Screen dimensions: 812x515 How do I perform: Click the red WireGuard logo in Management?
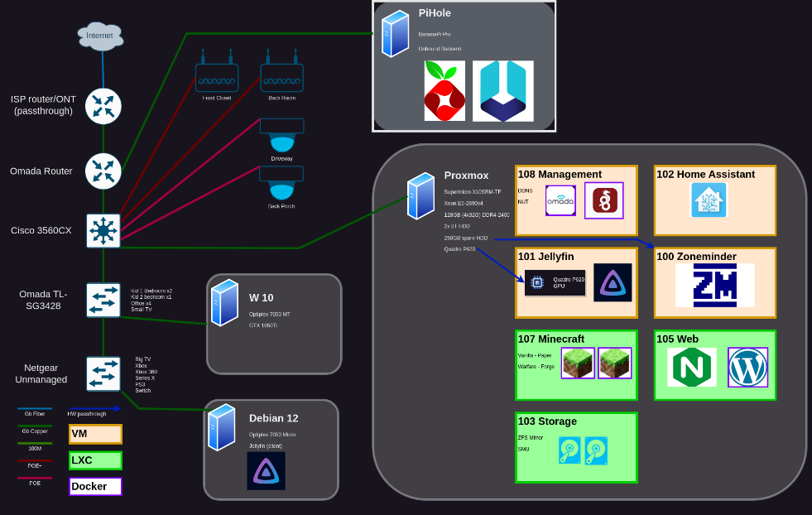pyautogui.click(x=603, y=200)
